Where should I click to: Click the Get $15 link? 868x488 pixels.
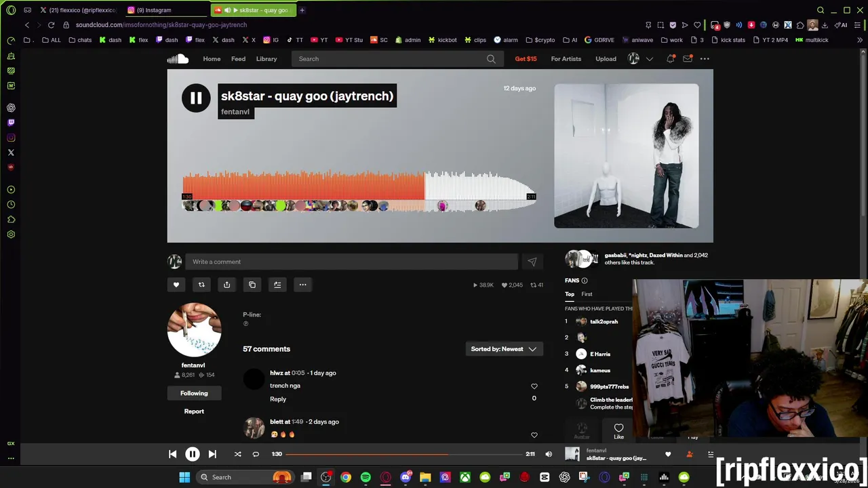[526, 59]
